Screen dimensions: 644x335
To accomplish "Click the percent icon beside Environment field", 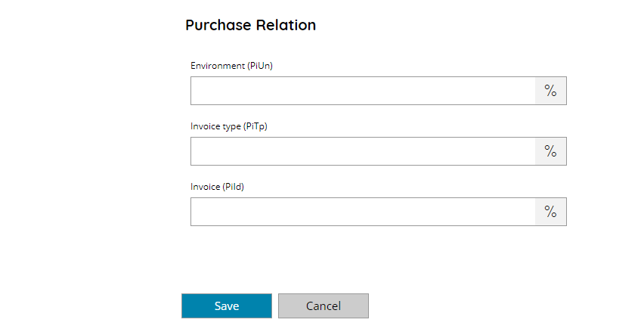I will pyautogui.click(x=550, y=91).
